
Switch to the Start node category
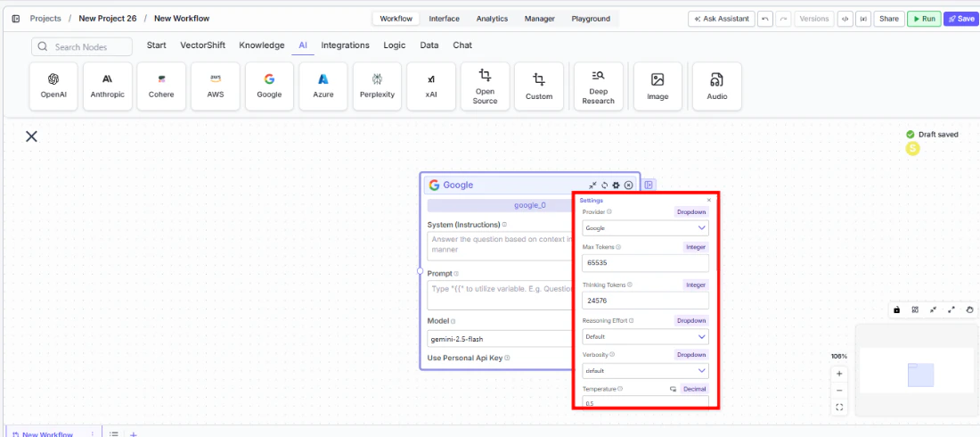(156, 45)
